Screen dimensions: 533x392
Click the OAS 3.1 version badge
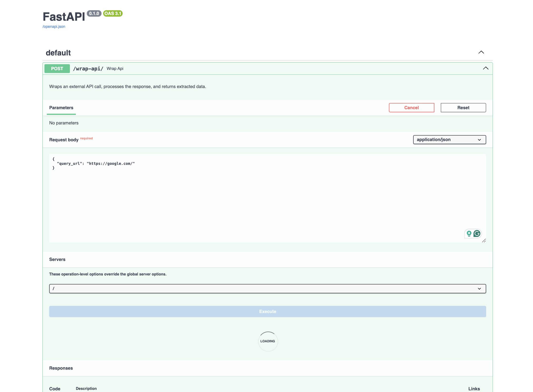point(113,13)
